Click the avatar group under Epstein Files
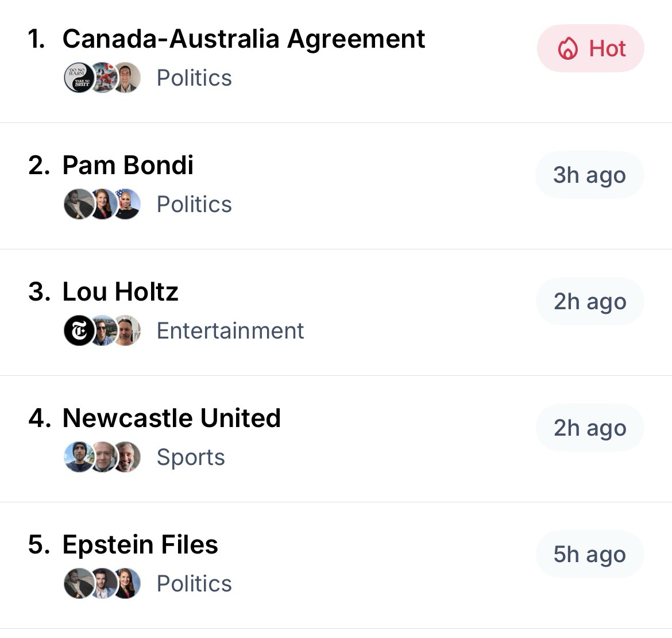672x638 pixels. (x=102, y=584)
